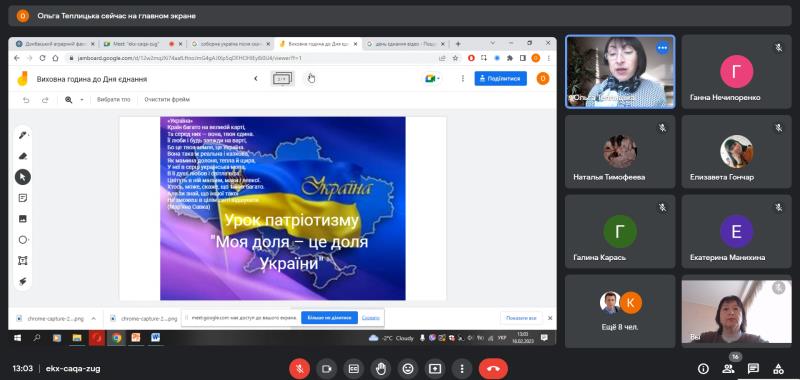Open the meeting details info icon

[x=703, y=368]
